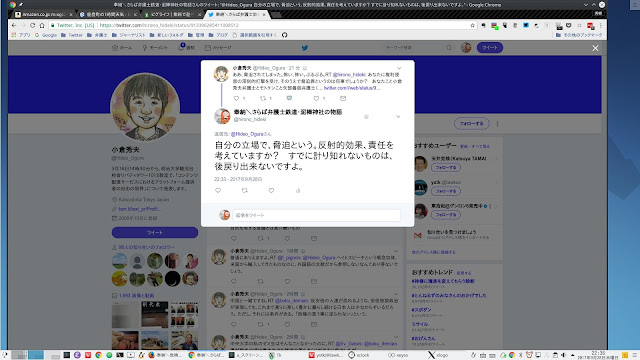
Task: View analytics bar-chart icon of main tweet
Action: [x=298, y=191]
